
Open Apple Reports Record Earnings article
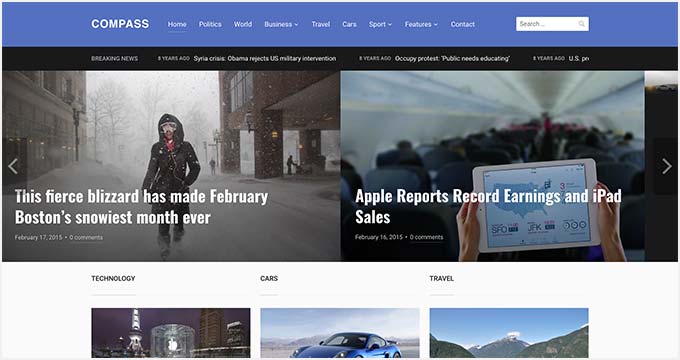point(488,206)
